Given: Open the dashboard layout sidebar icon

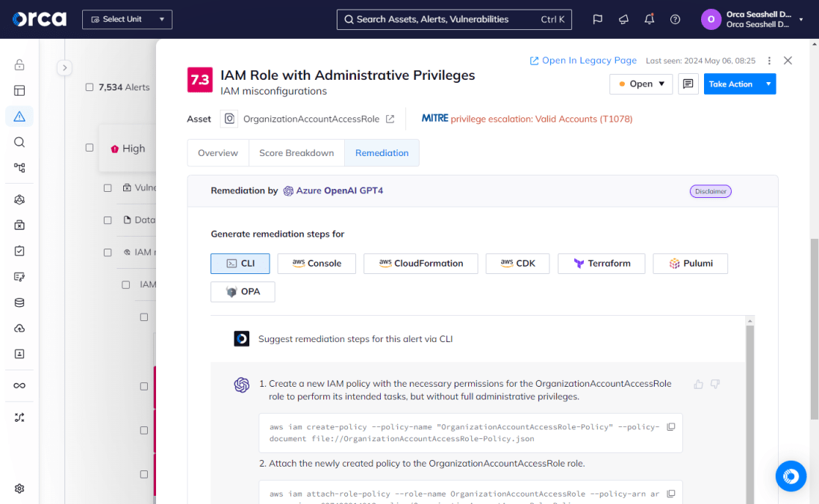Looking at the screenshot, I should pos(19,91).
